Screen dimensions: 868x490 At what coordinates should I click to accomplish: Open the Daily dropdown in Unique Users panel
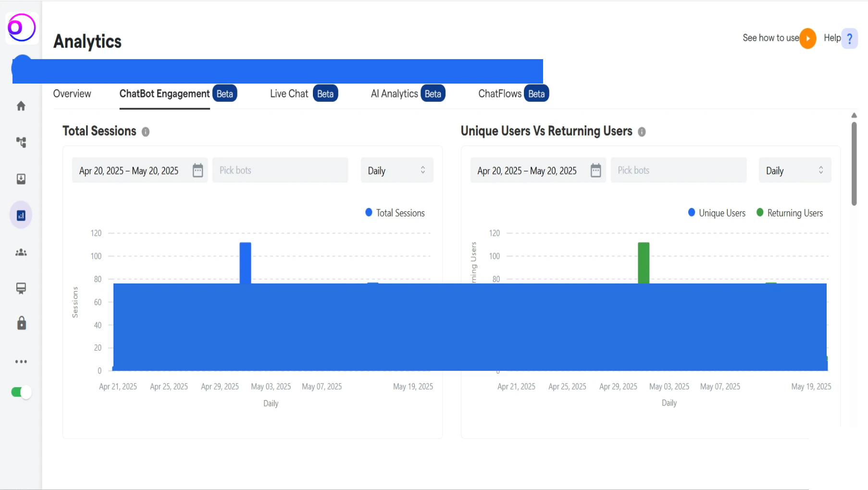(x=795, y=170)
